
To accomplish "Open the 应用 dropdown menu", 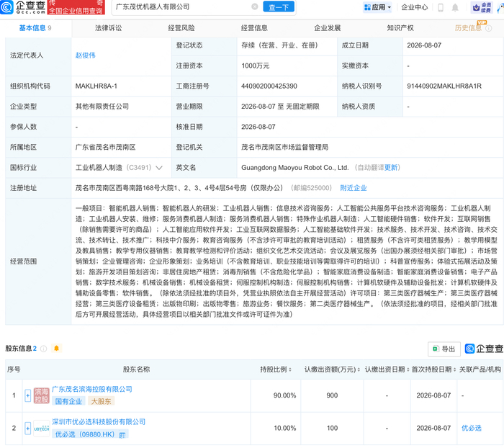I will click(x=377, y=7).
